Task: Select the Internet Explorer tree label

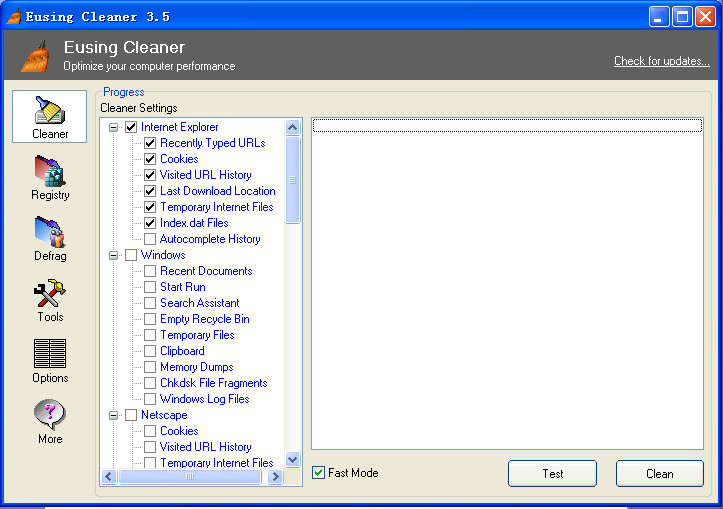Action: point(180,127)
